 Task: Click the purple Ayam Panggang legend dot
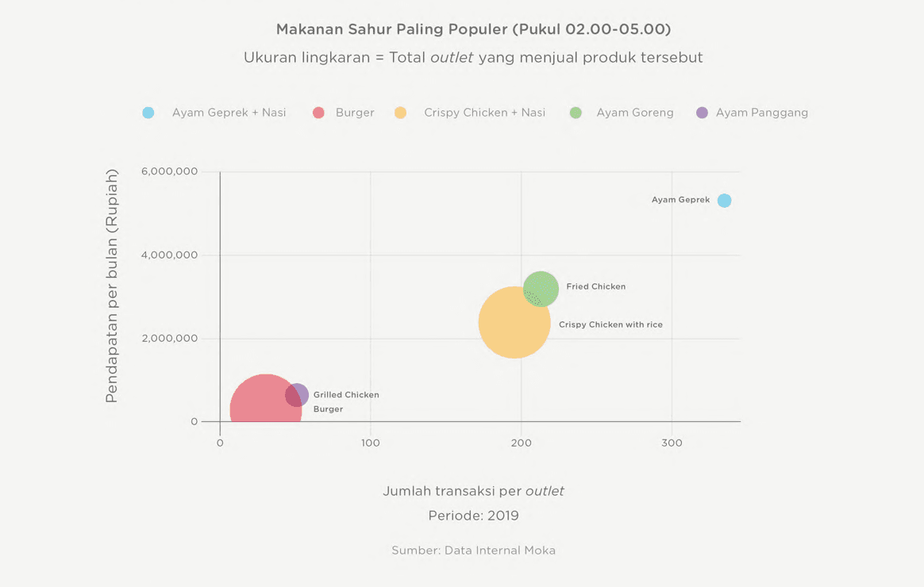702,113
